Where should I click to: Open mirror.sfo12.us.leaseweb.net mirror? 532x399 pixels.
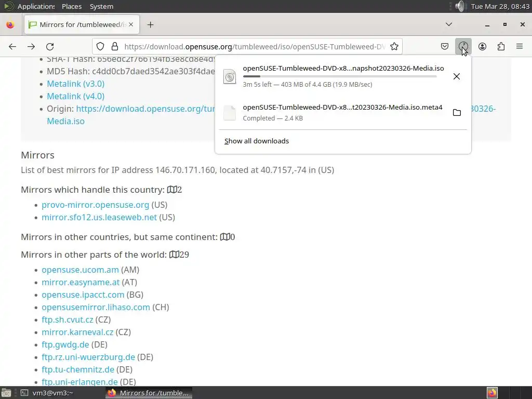pyautogui.click(x=99, y=218)
